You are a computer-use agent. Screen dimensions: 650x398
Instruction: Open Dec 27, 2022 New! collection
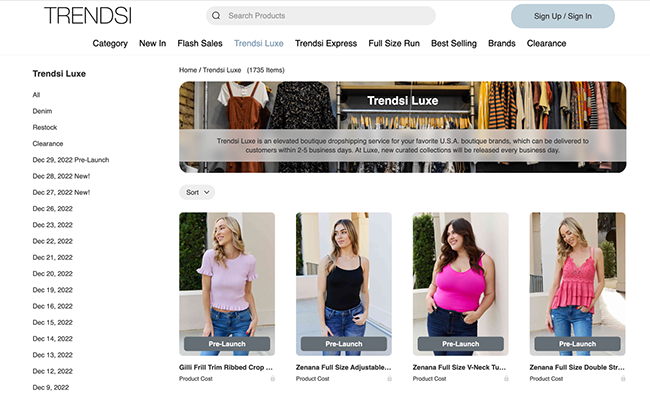(x=61, y=192)
